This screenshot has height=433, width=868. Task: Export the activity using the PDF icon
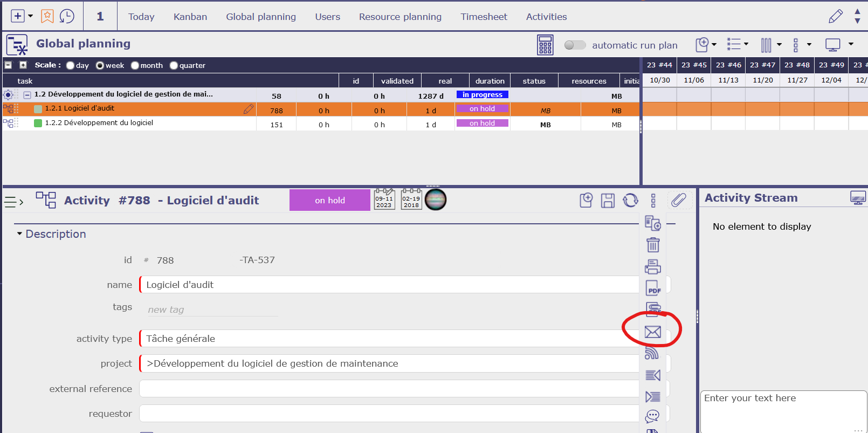(653, 288)
